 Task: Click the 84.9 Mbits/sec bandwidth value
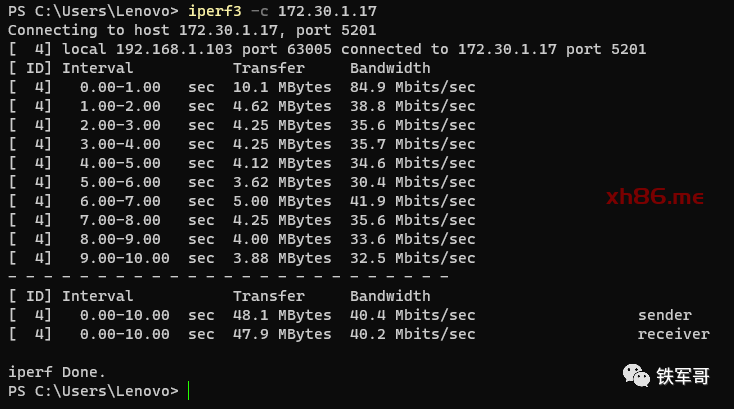point(412,87)
